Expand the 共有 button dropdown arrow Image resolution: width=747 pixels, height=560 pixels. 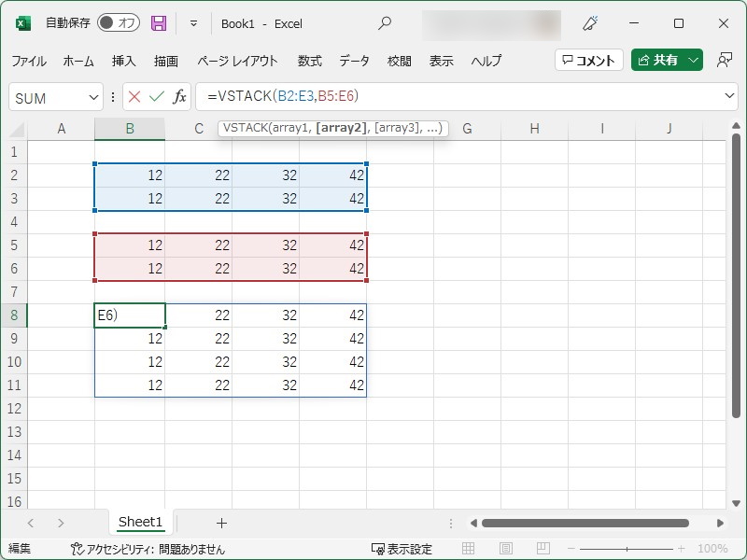pyautogui.click(x=694, y=60)
